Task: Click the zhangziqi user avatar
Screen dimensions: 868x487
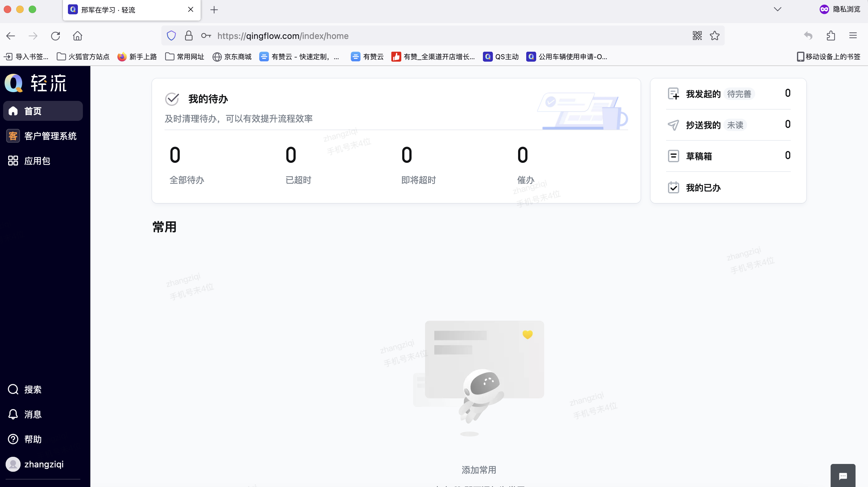Action: coord(13,464)
